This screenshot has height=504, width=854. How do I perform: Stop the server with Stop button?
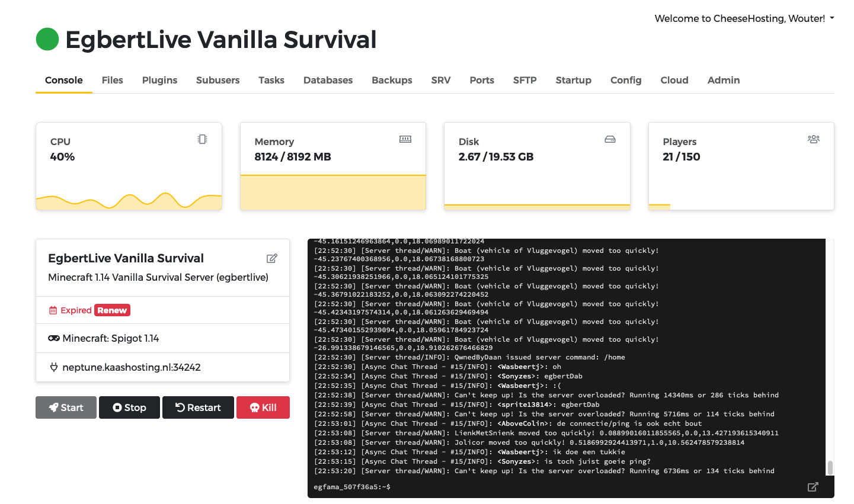point(129,407)
